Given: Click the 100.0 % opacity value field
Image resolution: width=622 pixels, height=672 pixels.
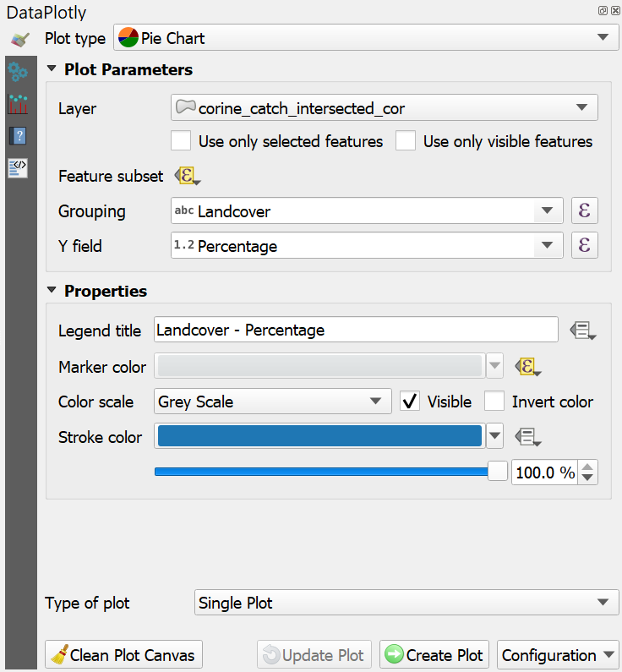Looking at the screenshot, I should coord(544,473).
